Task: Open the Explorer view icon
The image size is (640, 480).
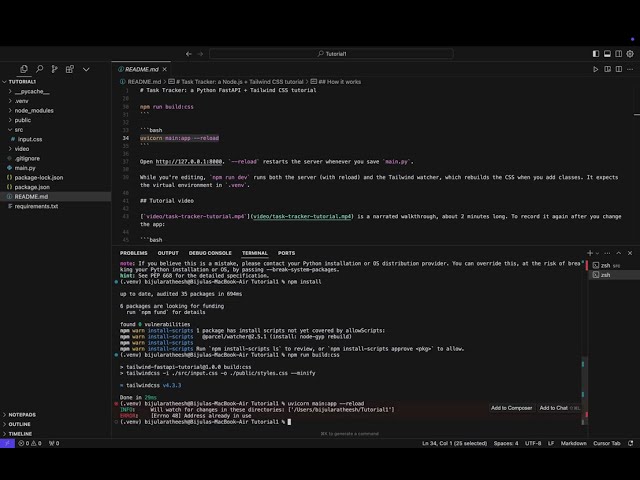Action: [24, 69]
